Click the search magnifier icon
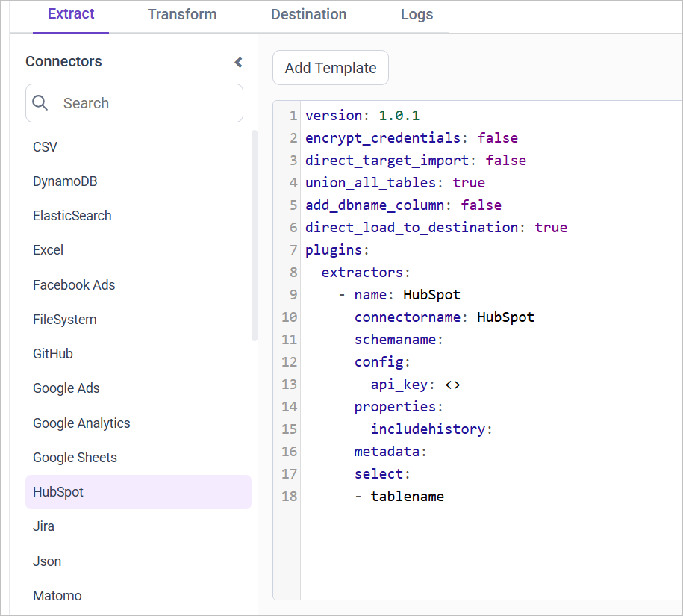This screenshot has height=616, width=683. coord(40,103)
